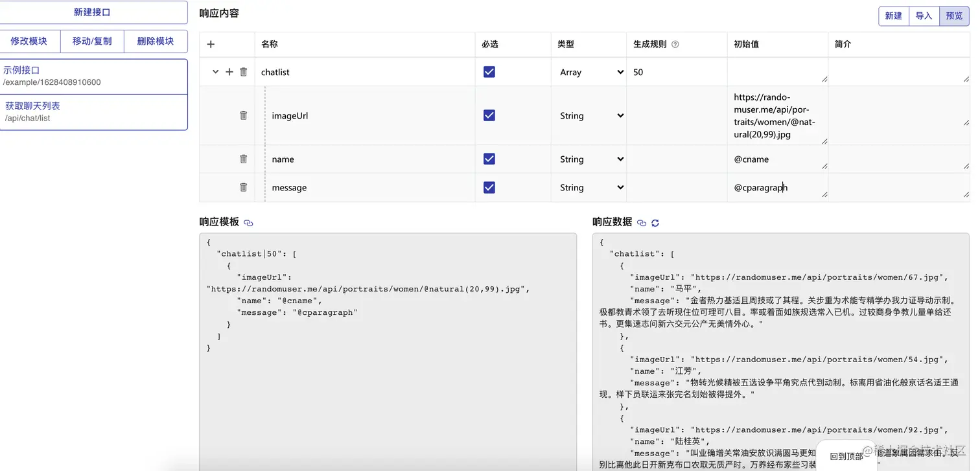Click the help icon beside 生成规则
The width and height of the screenshot is (980, 471).
[675, 44]
